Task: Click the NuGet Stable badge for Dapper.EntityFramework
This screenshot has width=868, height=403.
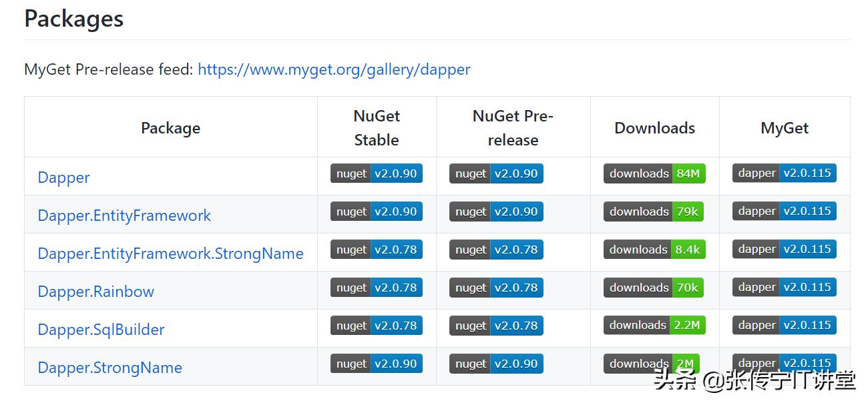Action: 377,211
